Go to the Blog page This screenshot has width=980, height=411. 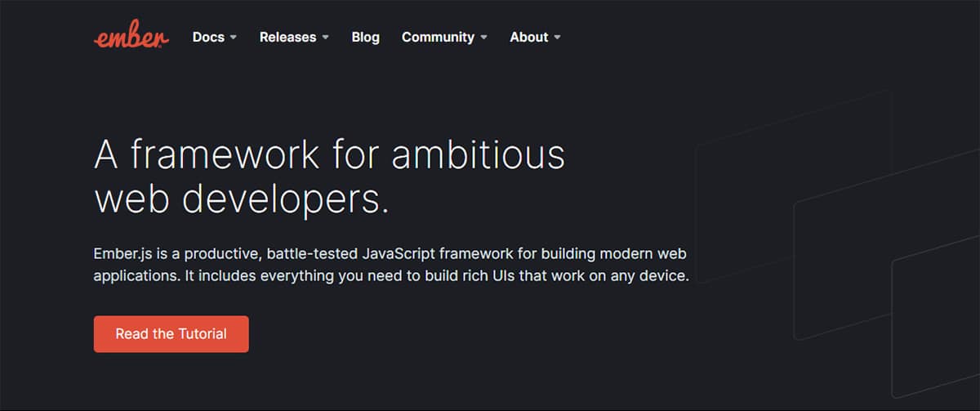coord(365,37)
